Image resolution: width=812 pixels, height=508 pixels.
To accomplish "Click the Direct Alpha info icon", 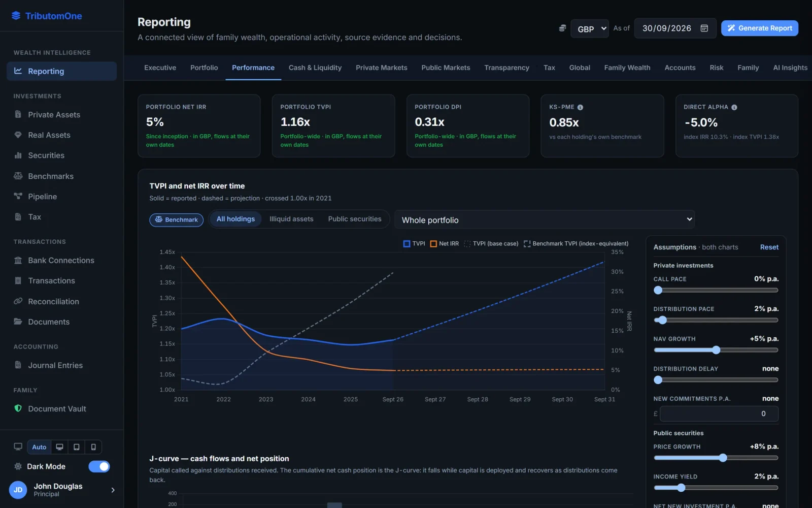I will tap(734, 107).
